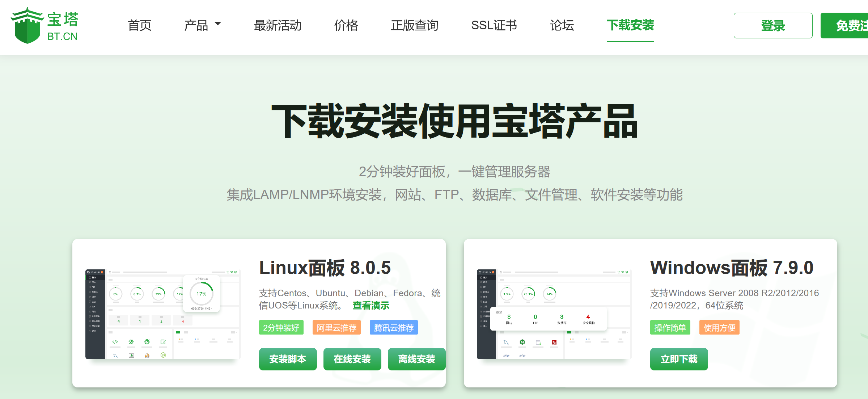Visit the 论坛 link in navigation

[x=562, y=25]
